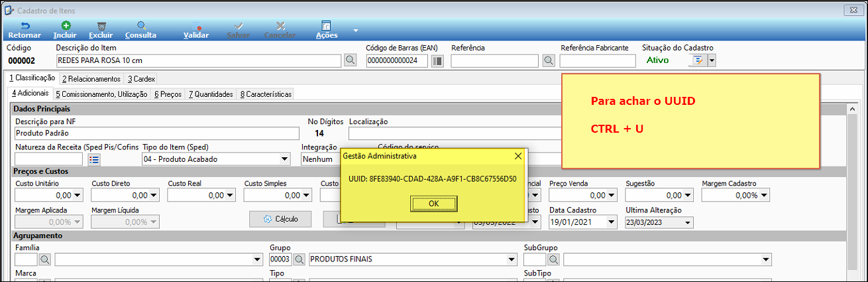Open the 5 Comissionamento, Utilização tab
Image resolution: width=868 pixels, height=282 pixels.
(x=101, y=94)
